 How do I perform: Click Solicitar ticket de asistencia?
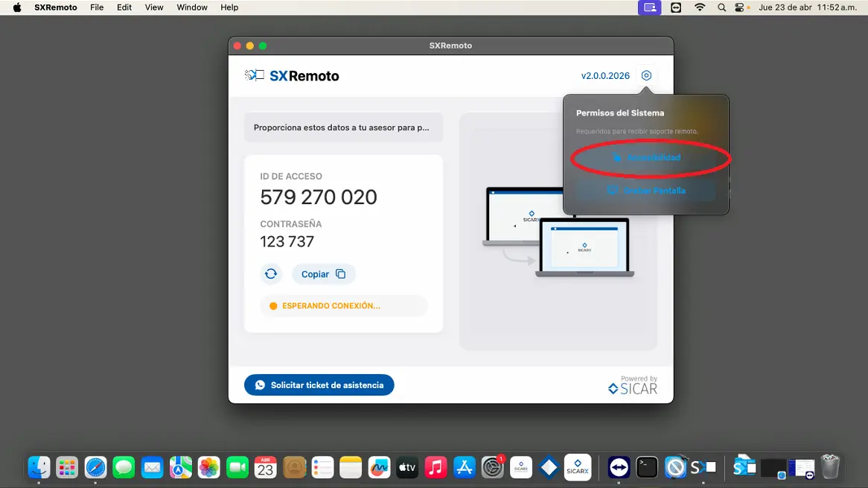[x=319, y=385]
